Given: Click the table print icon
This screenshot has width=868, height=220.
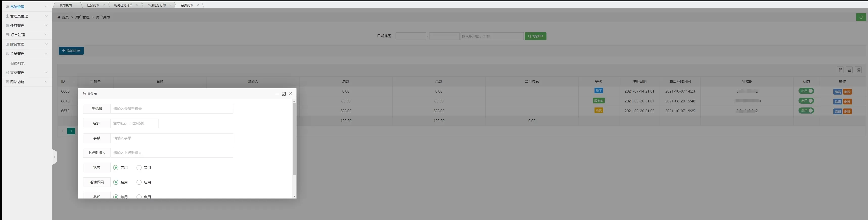Looking at the screenshot, I should pos(858,70).
